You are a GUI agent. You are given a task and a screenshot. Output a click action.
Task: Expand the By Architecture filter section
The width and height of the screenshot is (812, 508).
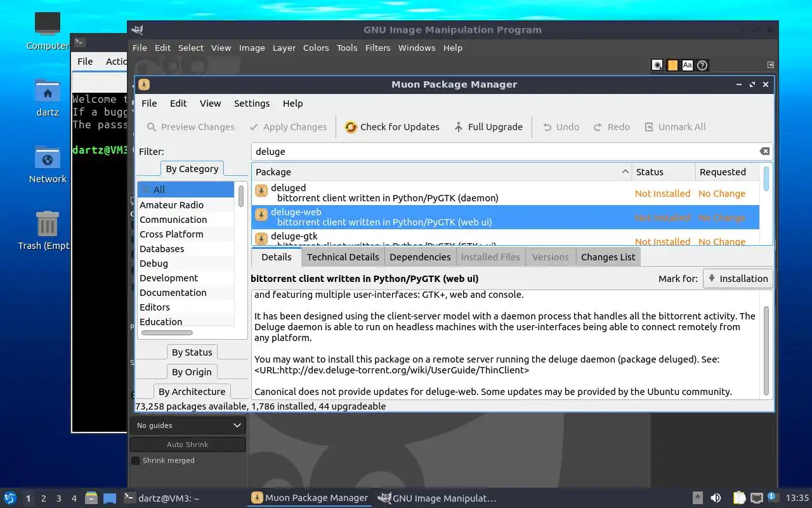(192, 392)
